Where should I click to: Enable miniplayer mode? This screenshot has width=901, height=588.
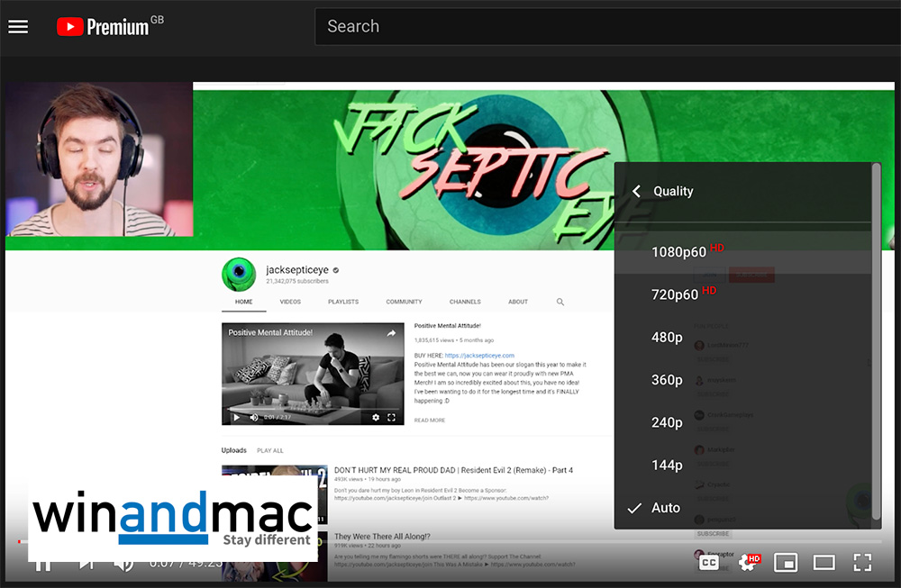[x=786, y=563]
